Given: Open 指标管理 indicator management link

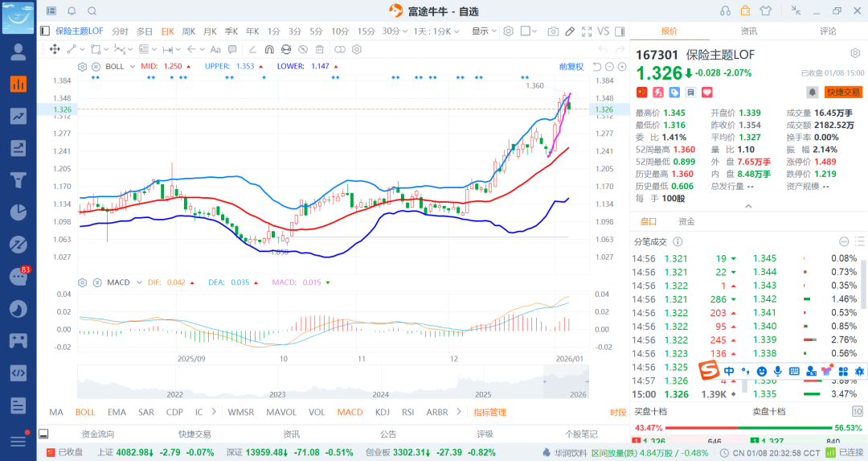Looking at the screenshot, I should (x=489, y=412).
